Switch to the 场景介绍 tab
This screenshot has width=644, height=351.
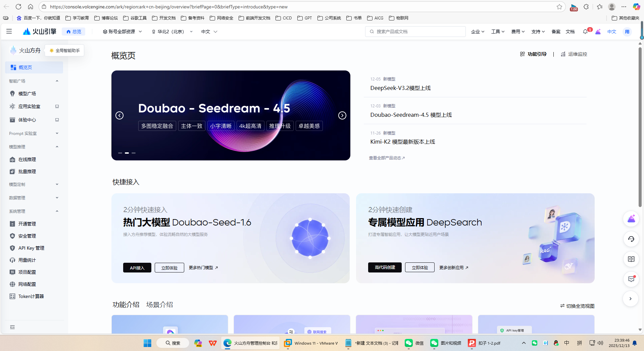pyautogui.click(x=159, y=304)
